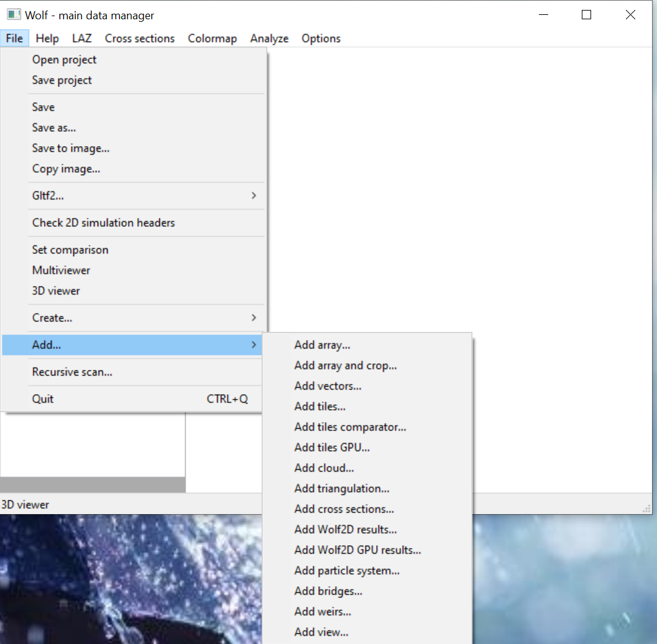Click Check 2D simulation headers
The image size is (657, 644).
pyautogui.click(x=104, y=223)
